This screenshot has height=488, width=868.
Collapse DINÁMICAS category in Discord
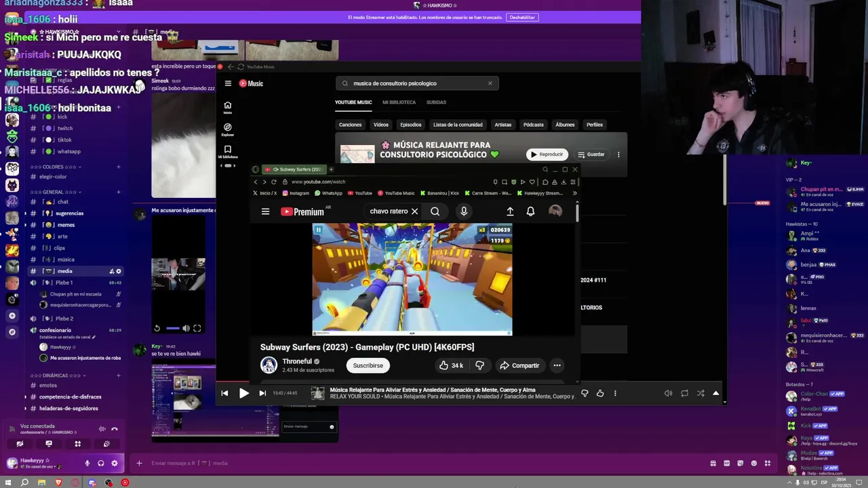click(58, 375)
